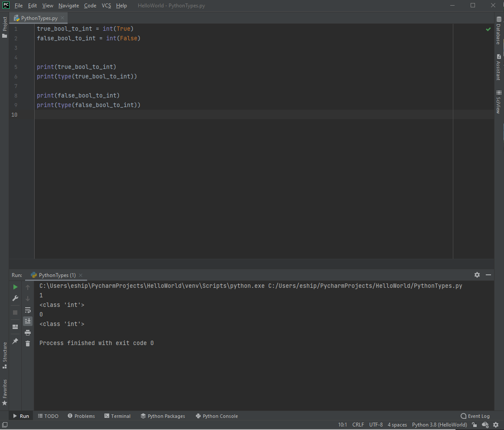The width and height of the screenshot is (504, 430).
Task: Click line number 5 in the gutter
Action: pyautogui.click(x=16, y=67)
